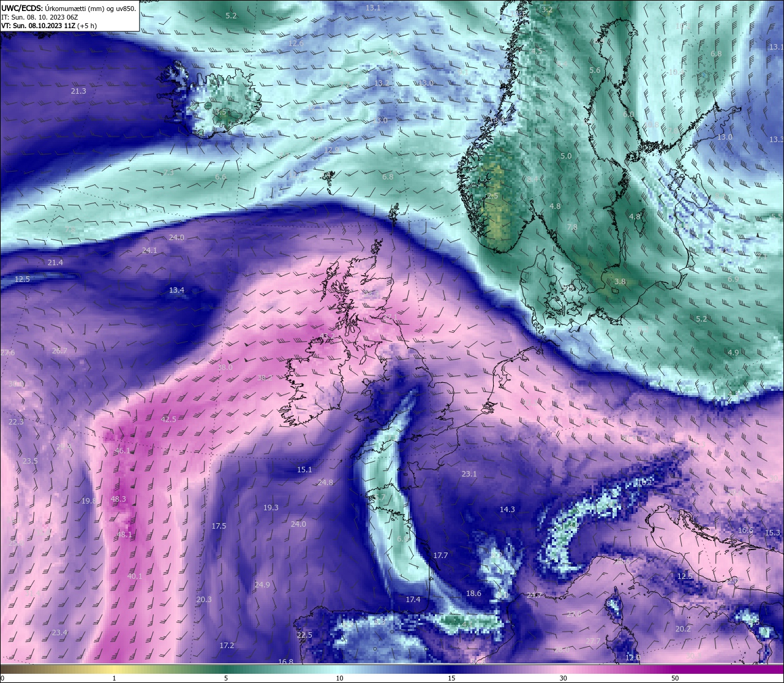Click the 38.2 value near Ireland

click(x=265, y=378)
